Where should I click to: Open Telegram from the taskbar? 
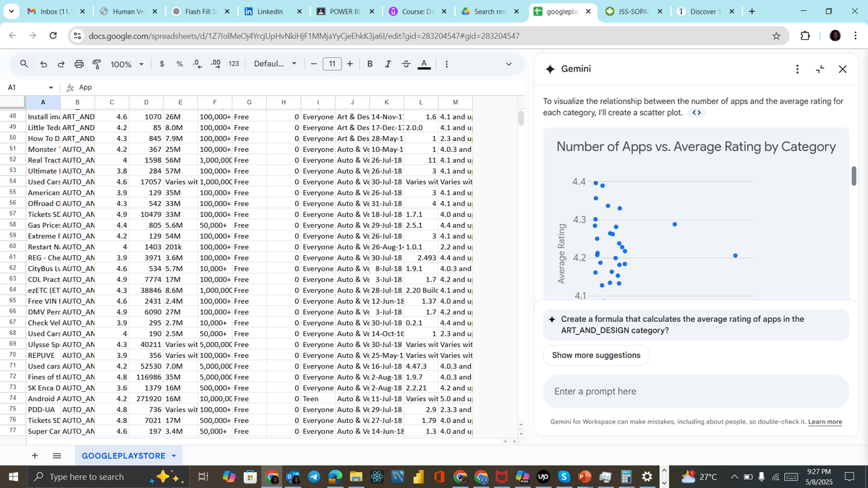(x=315, y=476)
